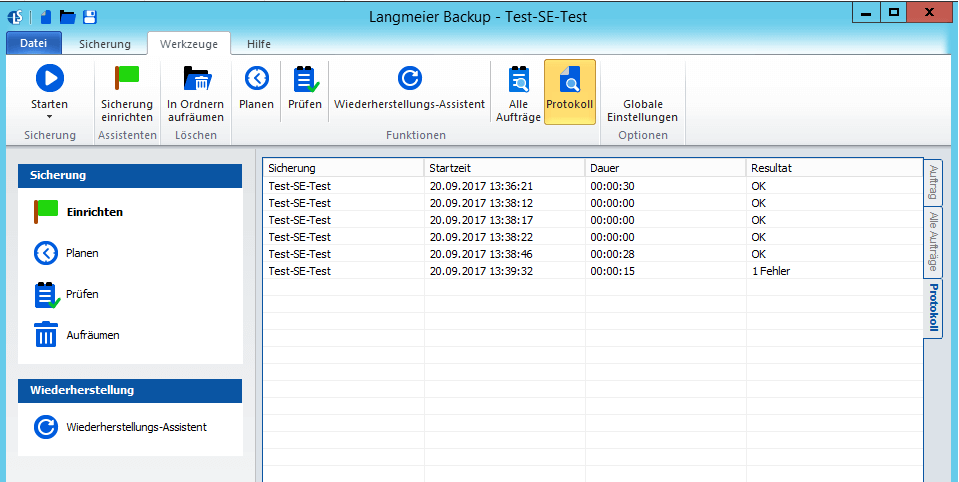Screen dimensions: 959x482
Task: Click the Resultat column header
Action: [x=834, y=168]
